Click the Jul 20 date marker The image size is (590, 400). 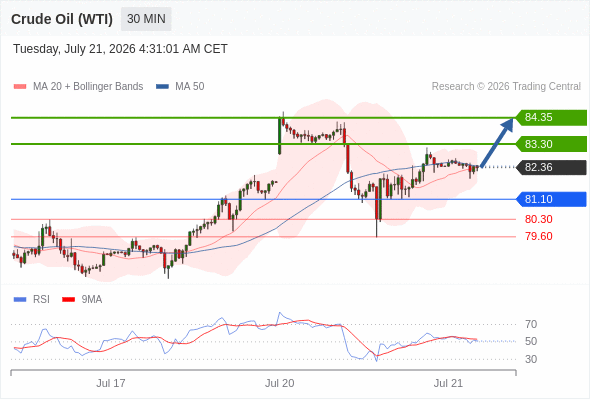click(x=279, y=383)
